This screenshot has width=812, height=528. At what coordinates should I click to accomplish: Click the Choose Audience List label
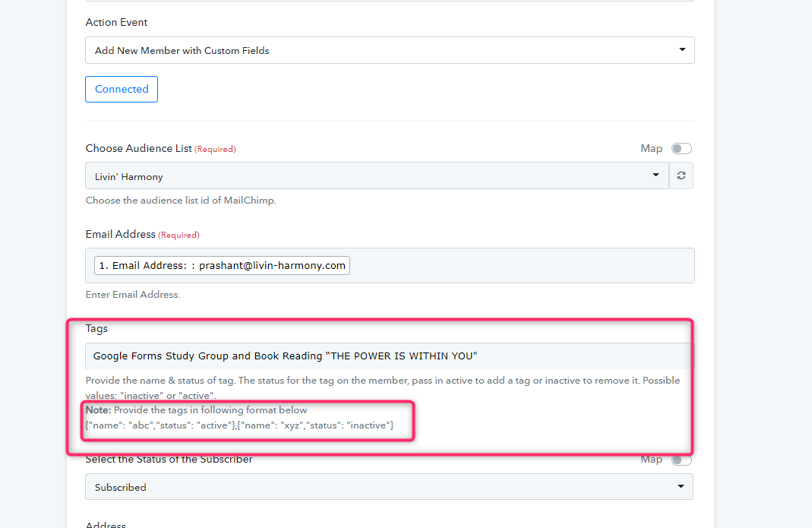click(x=139, y=148)
